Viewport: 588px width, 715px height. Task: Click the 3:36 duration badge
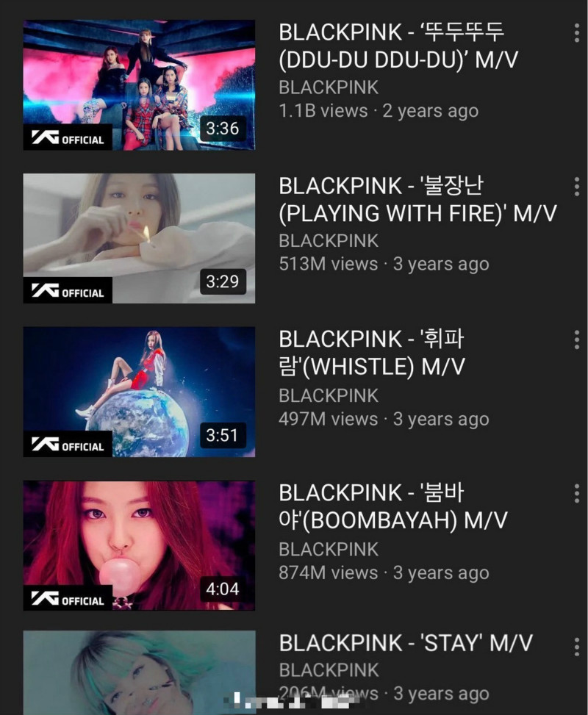coord(223,129)
